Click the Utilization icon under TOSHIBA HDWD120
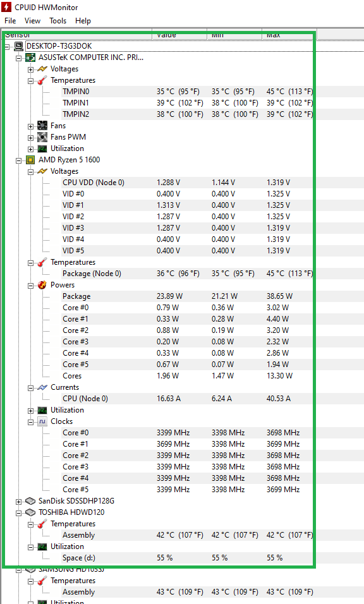This screenshot has height=604, width=364. [x=42, y=547]
